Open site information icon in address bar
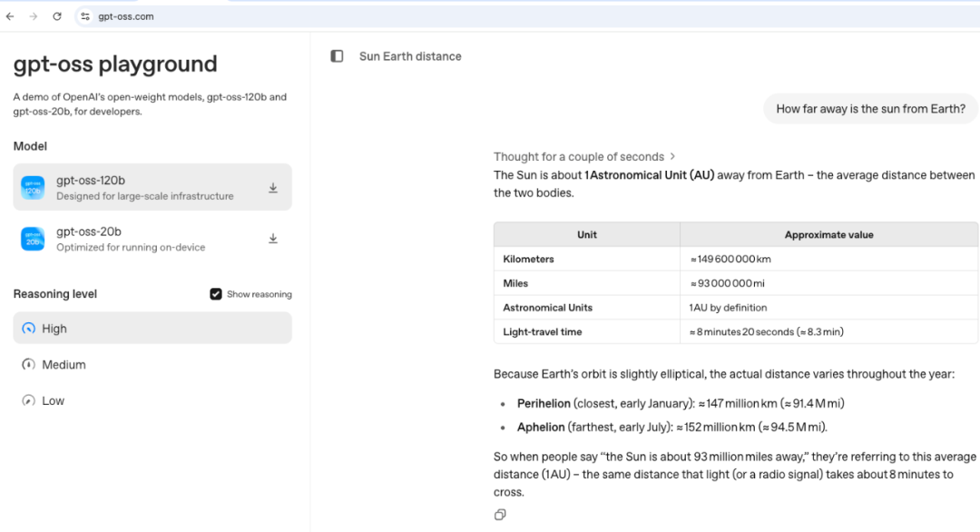 point(85,16)
